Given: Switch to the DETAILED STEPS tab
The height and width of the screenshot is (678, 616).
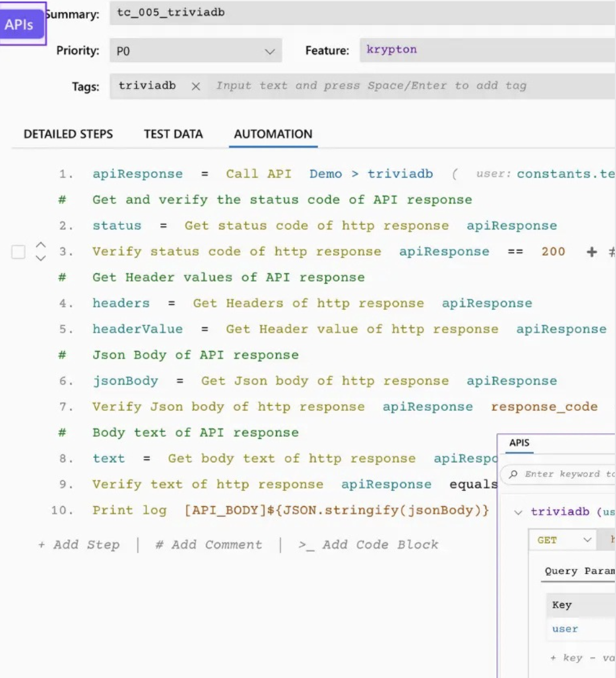Looking at the screenshot, I should [68, 134].
